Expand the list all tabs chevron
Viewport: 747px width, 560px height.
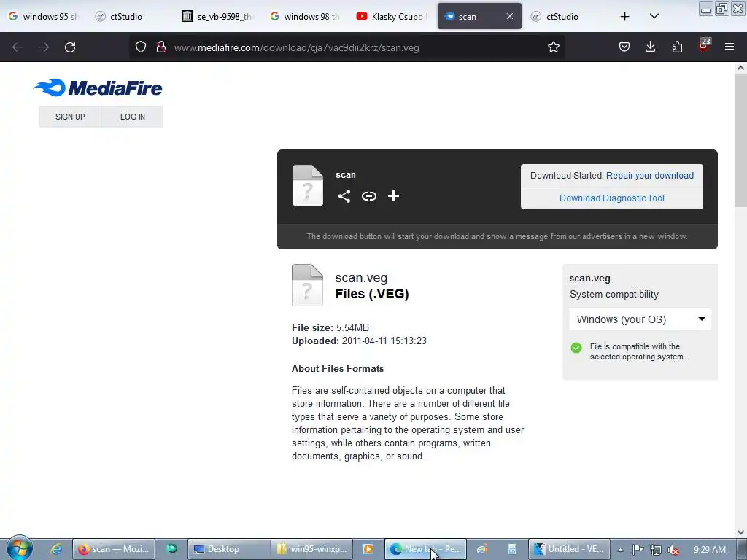pos(654,16)
